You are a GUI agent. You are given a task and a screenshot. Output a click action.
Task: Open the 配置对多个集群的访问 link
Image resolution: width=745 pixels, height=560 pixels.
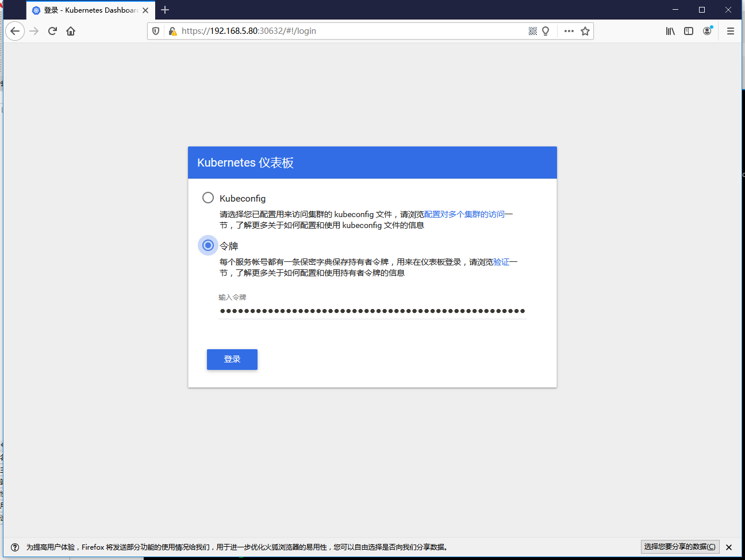464,214
